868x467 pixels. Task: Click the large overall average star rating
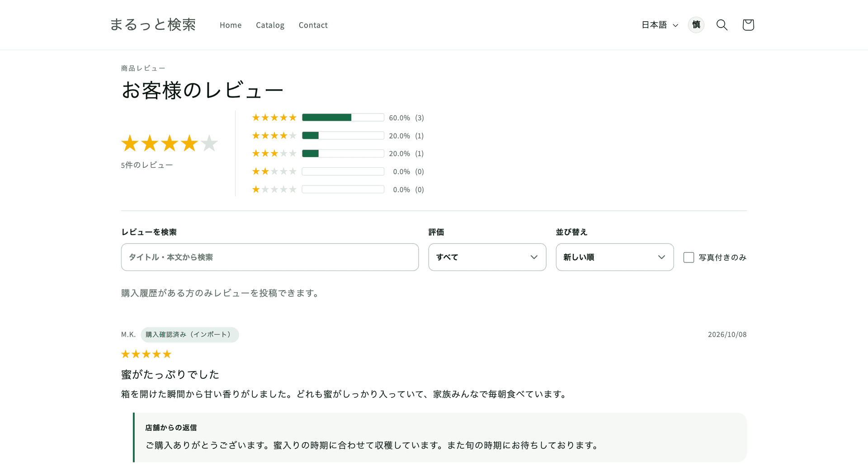click(170, 143)
